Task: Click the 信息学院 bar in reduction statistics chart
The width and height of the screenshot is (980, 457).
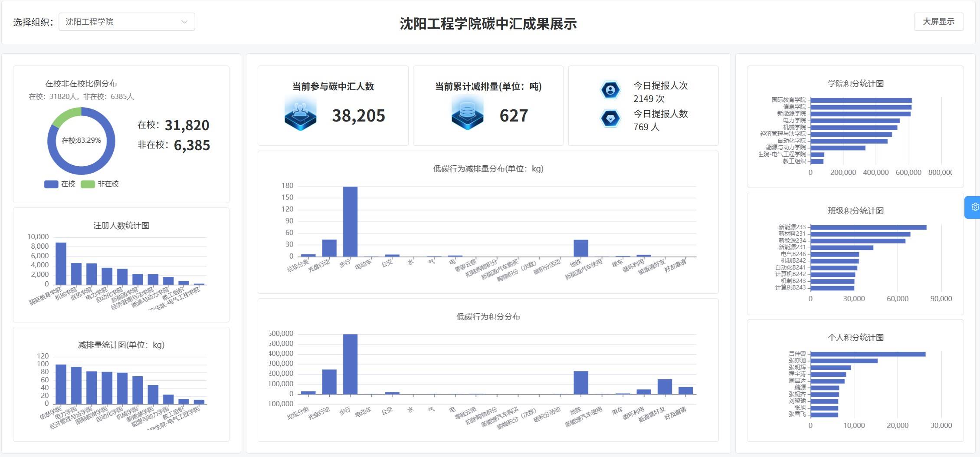Action: [x=61, y=384]
